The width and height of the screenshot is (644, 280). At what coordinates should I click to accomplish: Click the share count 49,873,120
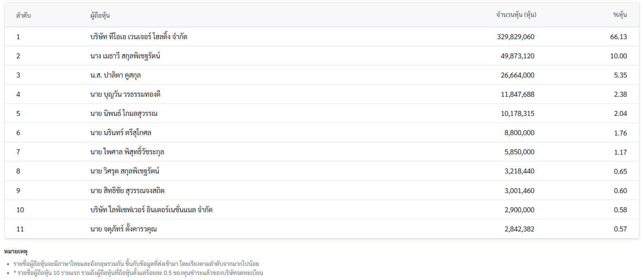pyautogui.click(x=517, y=56)
